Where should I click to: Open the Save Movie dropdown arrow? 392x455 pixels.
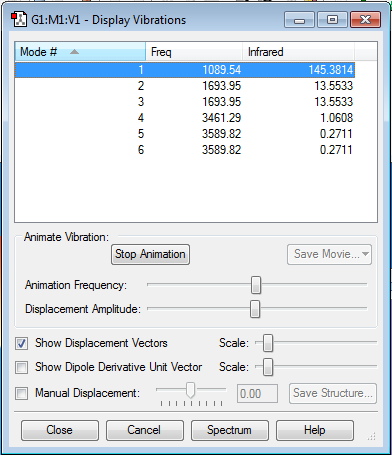tap(365, 254)
